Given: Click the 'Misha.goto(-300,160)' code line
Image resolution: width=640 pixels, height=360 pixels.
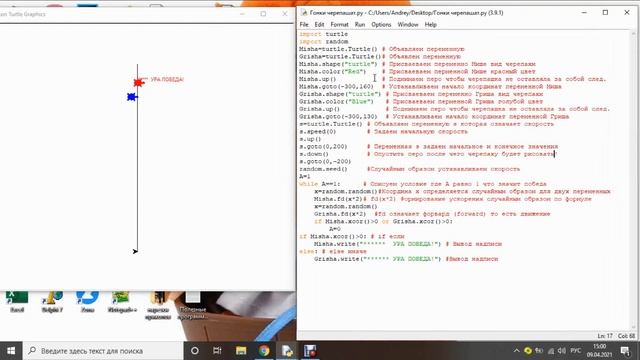Looking at the screenshot, I should [336, 87].
